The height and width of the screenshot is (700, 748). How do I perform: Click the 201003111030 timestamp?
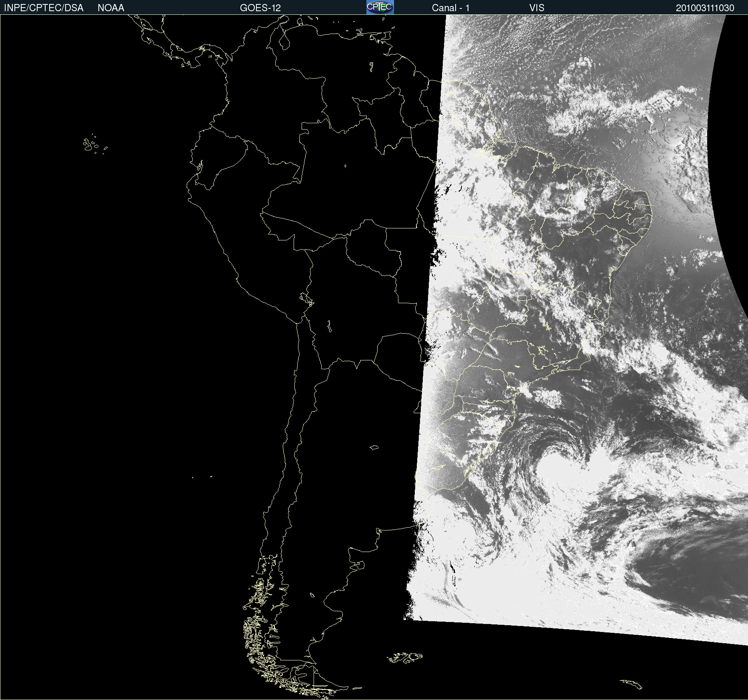point(705,8)
